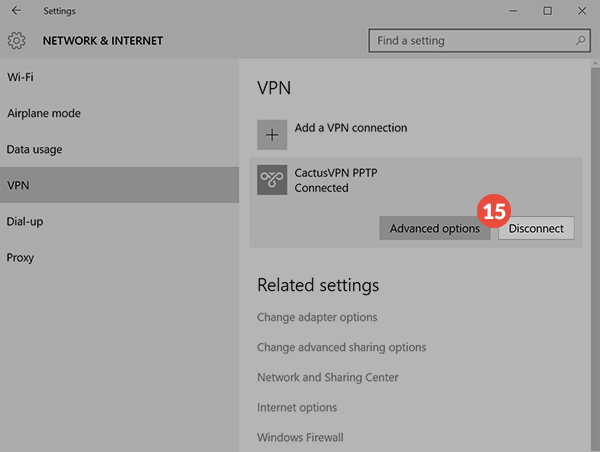
Task: Click the Settings window title text
Action: (x=59, y=11)
